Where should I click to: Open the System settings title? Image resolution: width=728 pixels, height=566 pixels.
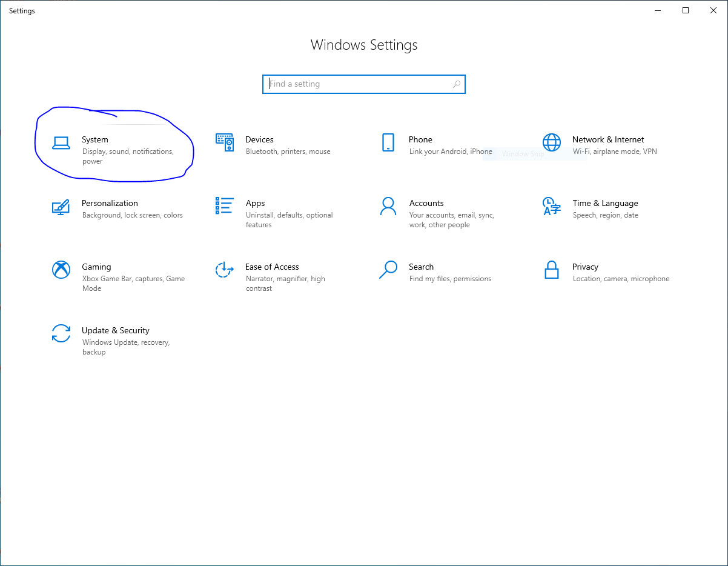pyautogui.click(x=95, y=139)
